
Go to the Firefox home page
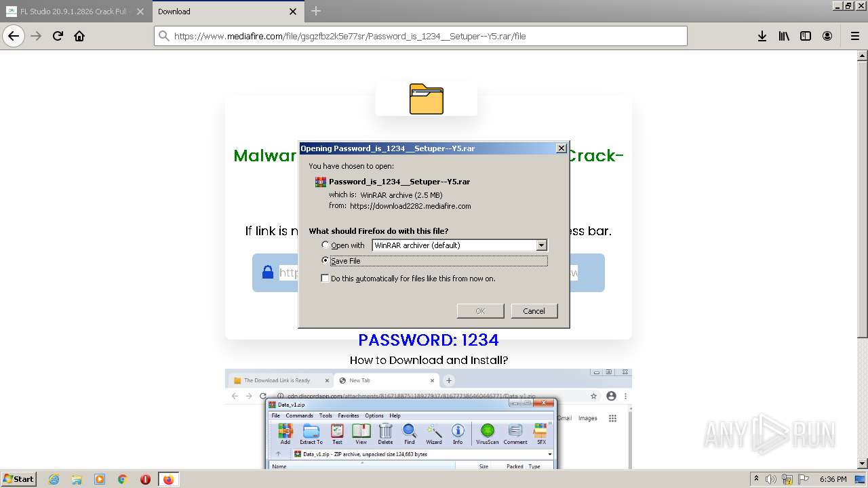(79, 36)
